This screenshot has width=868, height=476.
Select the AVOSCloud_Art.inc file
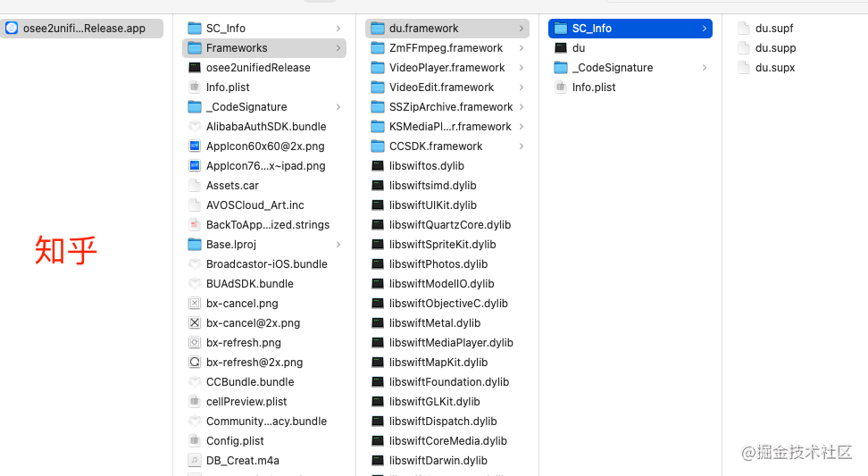pyautogui.click(x=264, y=205)
